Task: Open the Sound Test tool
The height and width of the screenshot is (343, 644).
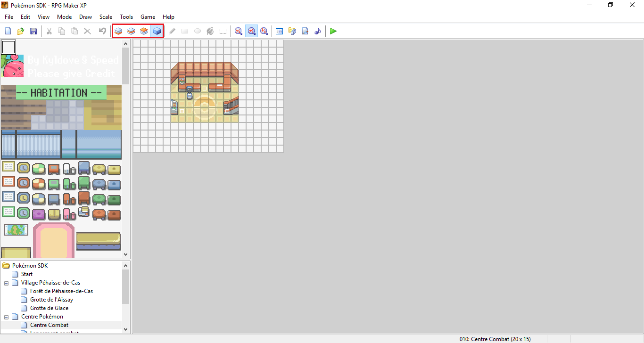Action: pos(318,31)
